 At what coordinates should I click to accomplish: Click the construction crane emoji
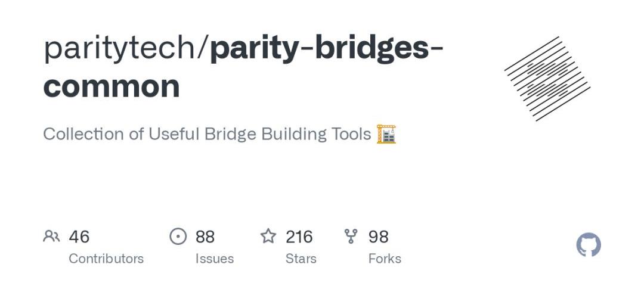386,134
